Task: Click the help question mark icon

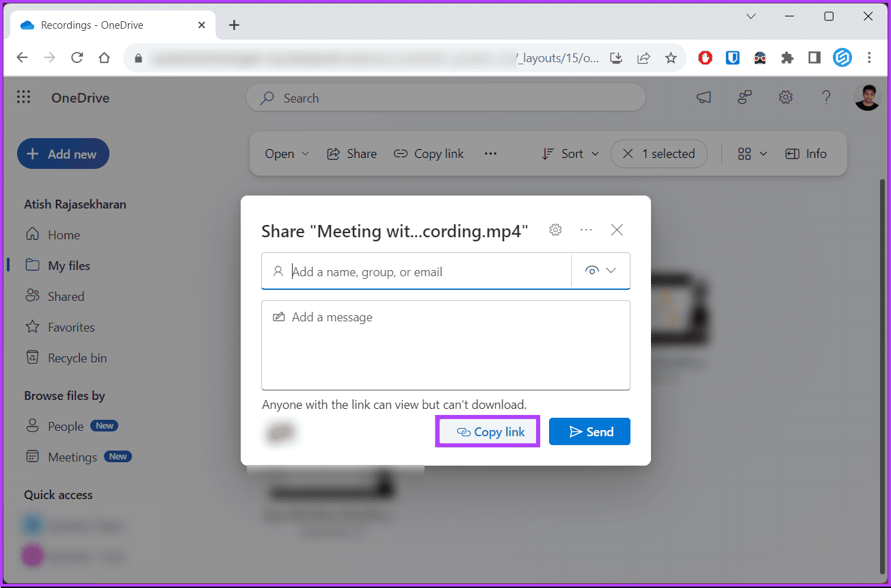Action: click(826, 98)
